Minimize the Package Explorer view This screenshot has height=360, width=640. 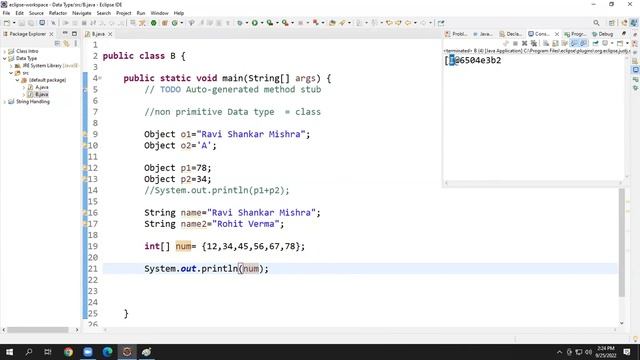point(65,33)
